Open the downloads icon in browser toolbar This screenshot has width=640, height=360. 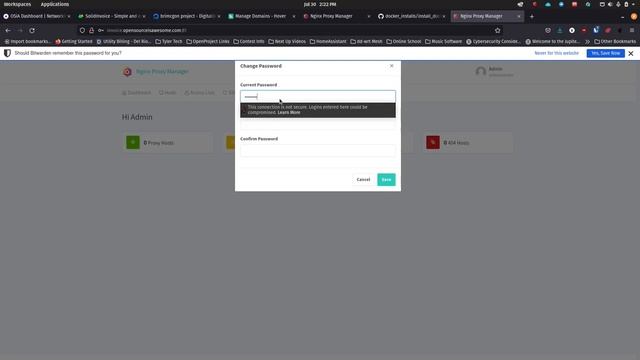[x=560, y=30]
